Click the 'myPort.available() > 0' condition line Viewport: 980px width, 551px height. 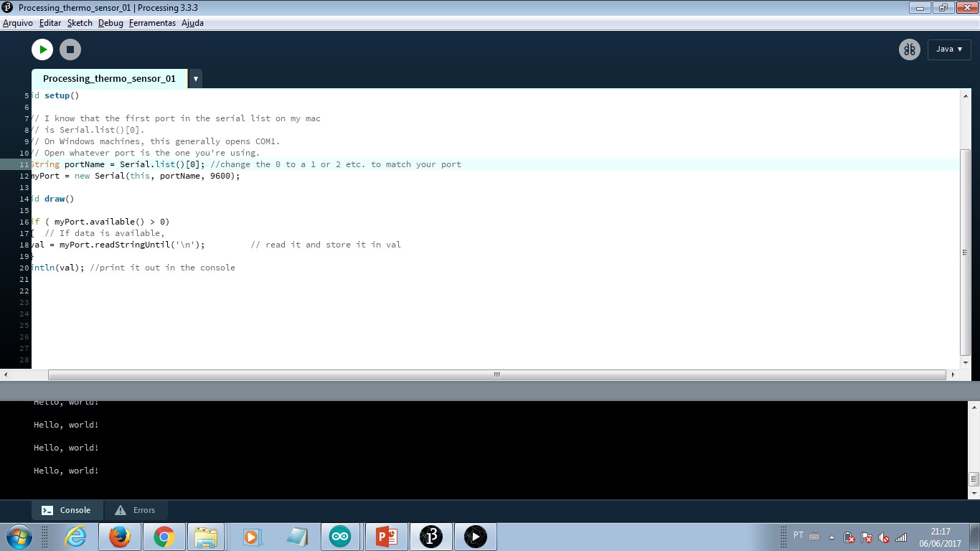pos(100,222)
